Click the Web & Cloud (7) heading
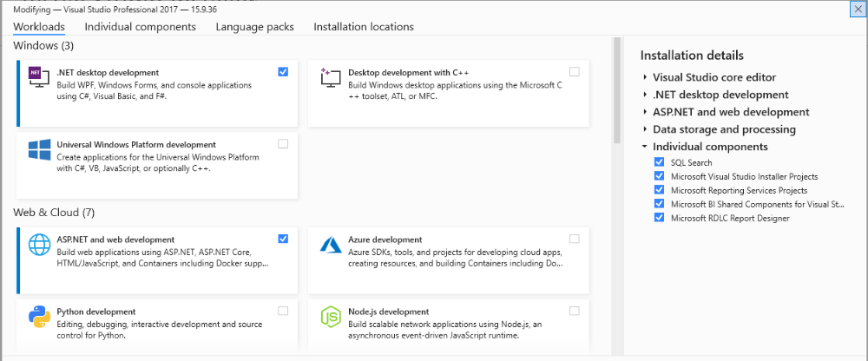This screenshot has height=361, width=868. [54, 212]
